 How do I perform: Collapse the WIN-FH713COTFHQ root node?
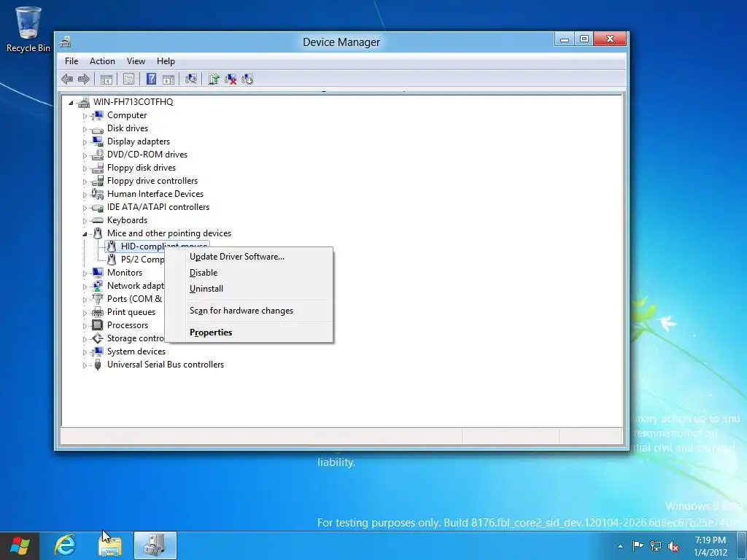(71, 102)
